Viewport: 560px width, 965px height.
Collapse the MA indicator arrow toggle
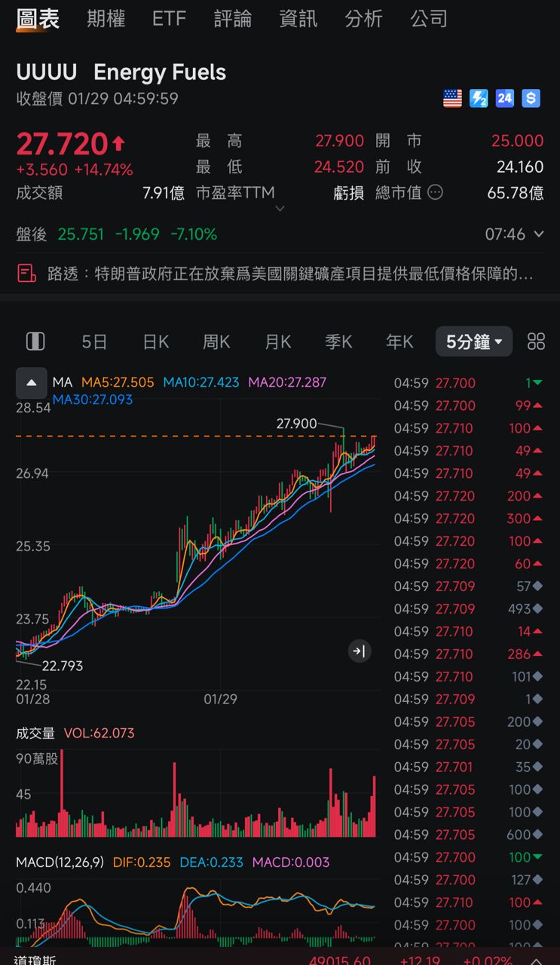coord(32,383)
